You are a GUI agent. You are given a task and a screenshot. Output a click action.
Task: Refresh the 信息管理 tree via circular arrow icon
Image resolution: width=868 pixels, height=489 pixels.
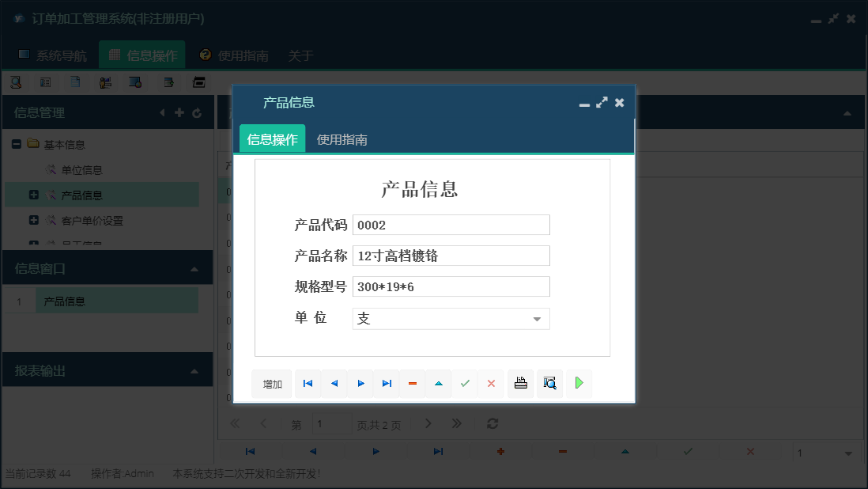click(196, 112)
